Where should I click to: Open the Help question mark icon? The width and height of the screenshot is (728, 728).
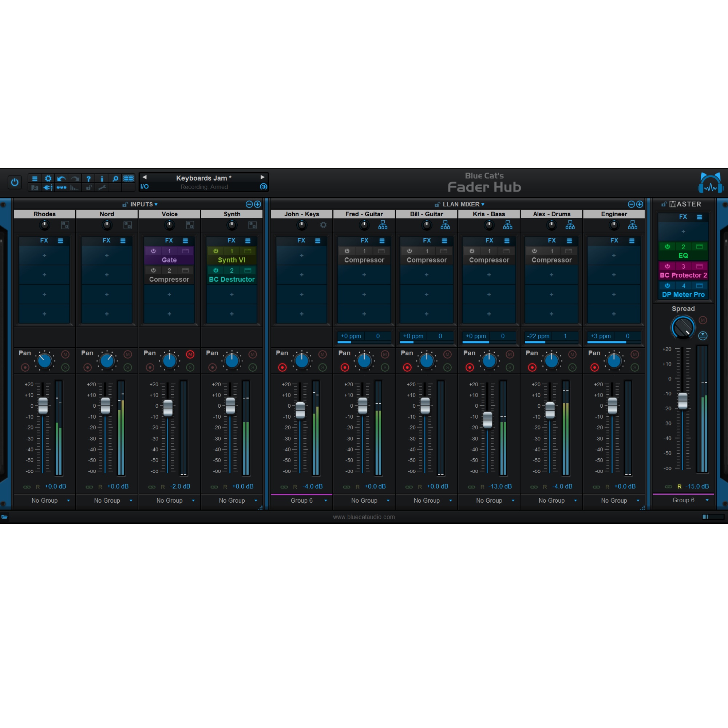click(89, 178)
